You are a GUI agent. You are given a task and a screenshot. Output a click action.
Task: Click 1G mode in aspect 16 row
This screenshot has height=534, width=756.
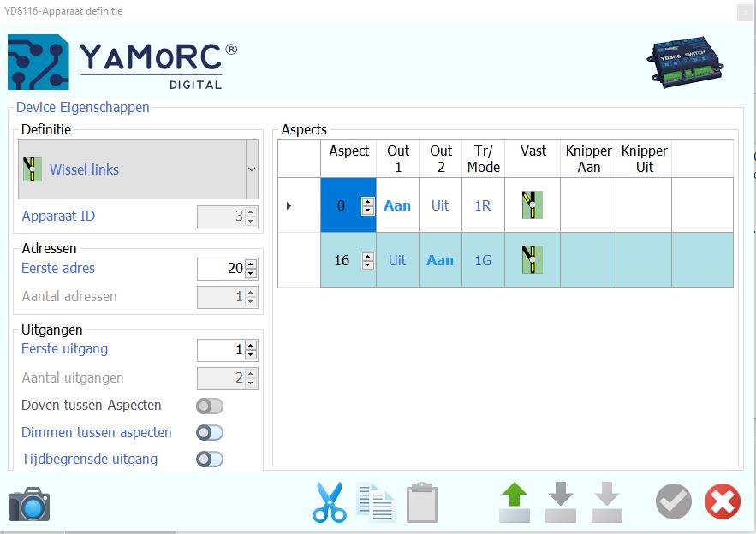[x=483, y=260]
